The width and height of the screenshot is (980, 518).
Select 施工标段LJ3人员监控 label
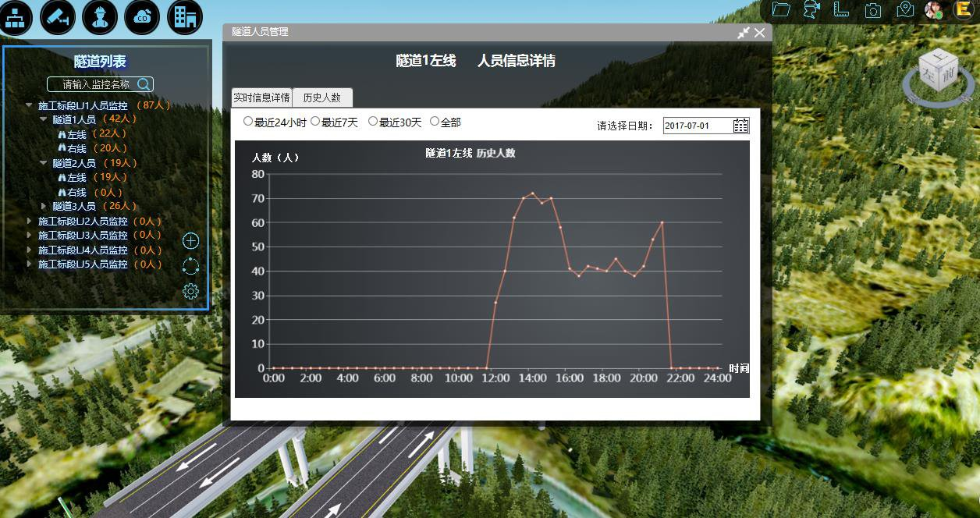[83, 236]
